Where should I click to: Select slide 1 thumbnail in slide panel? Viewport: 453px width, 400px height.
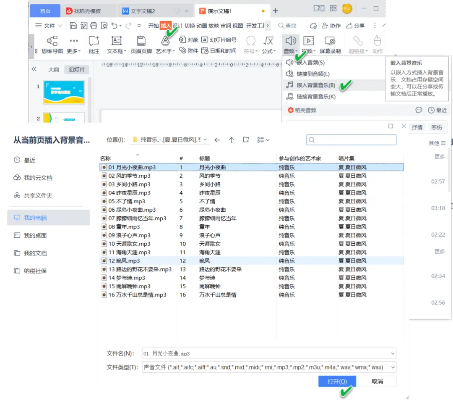click(64, 92)
